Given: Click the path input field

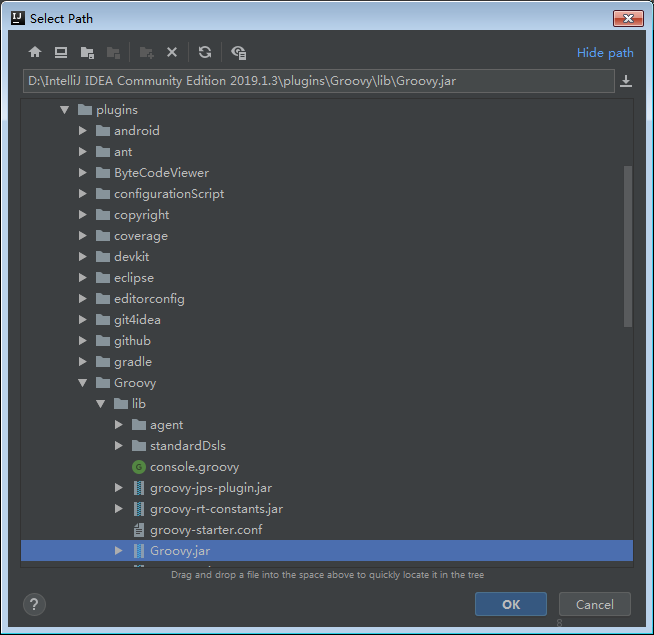Looking at the screenshot, I should (x=319, y=81).
